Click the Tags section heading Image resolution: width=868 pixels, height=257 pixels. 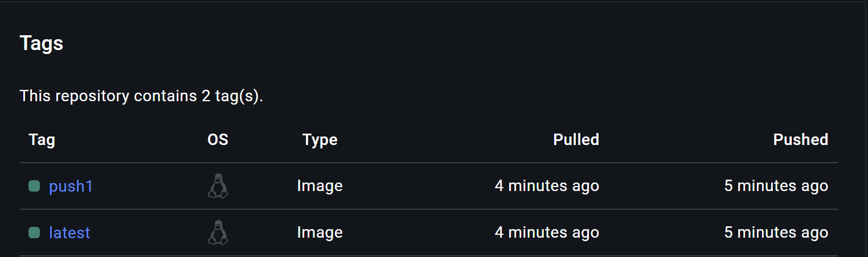click(x=41, y=44)
